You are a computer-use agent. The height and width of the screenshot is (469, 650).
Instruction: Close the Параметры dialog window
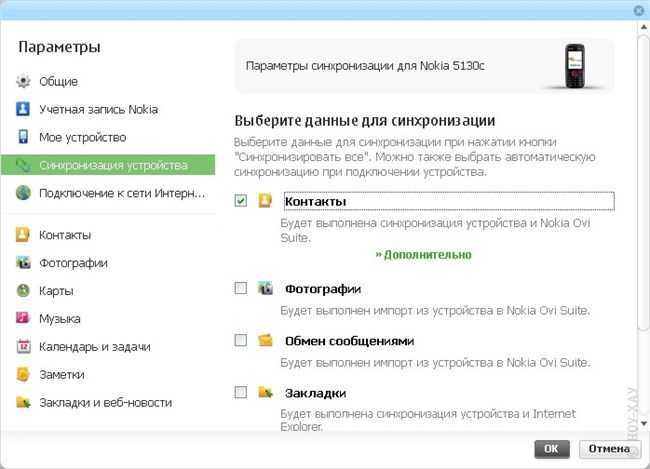[x=639, y=10]
